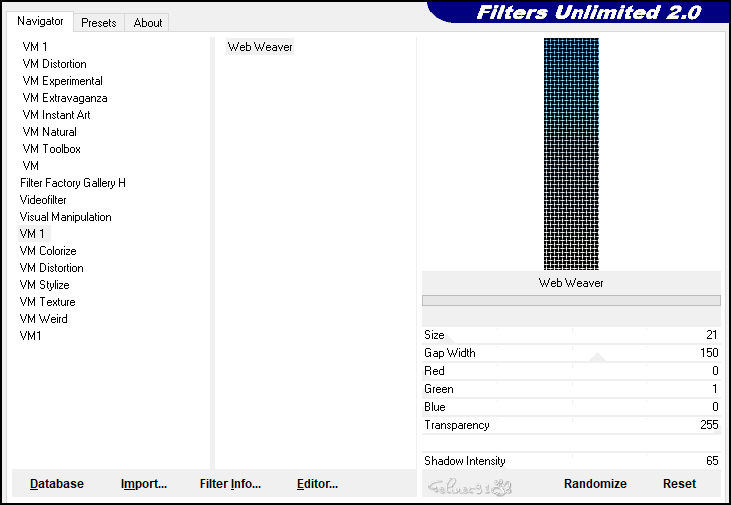Click the Gap Width value 150
731x505 pixels.
[x=709, y=353]
